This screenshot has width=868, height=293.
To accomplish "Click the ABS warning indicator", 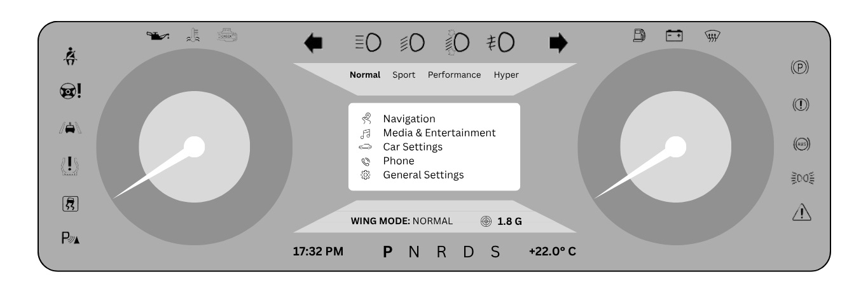I will [x=799, y=145].
